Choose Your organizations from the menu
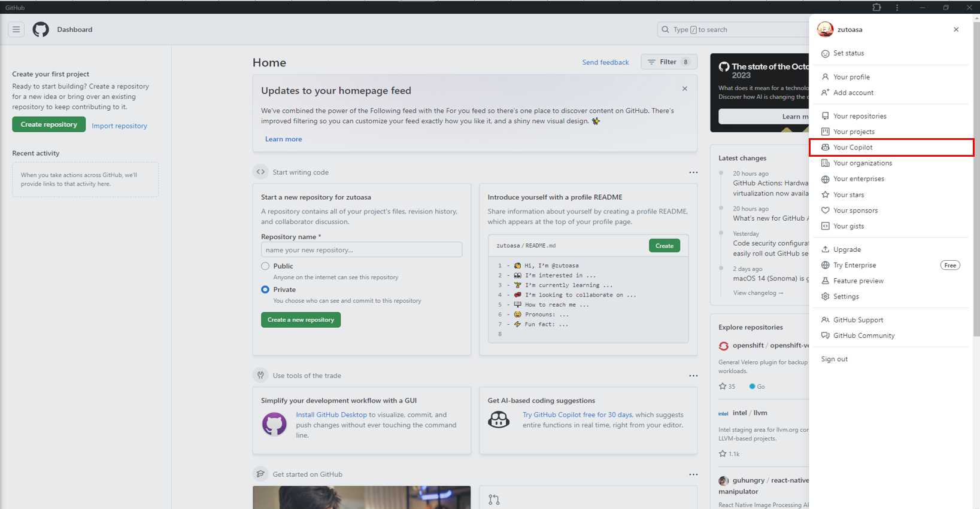The image size is (980, 509). pyautogui.click(x=891, y=163)
